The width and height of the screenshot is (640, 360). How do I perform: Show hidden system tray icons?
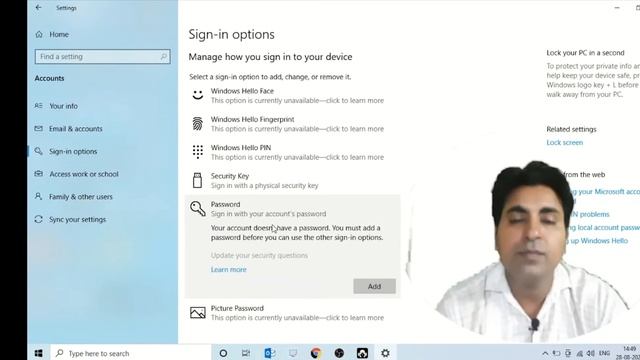click(545, 353)
